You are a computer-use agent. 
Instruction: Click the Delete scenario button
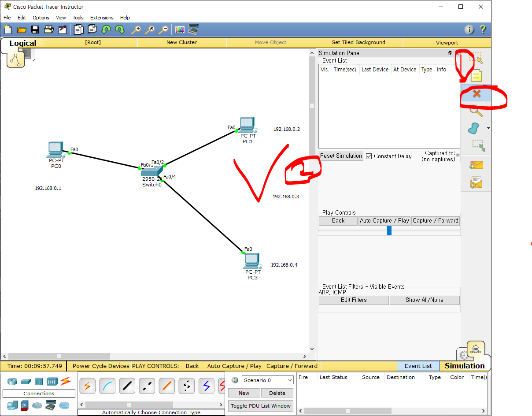tap(277, 393)
